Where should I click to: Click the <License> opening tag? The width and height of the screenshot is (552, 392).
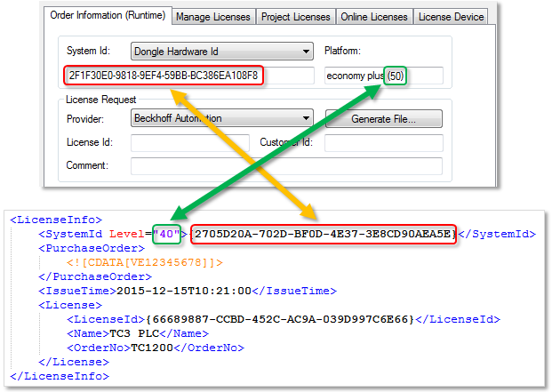pos(70,305)
